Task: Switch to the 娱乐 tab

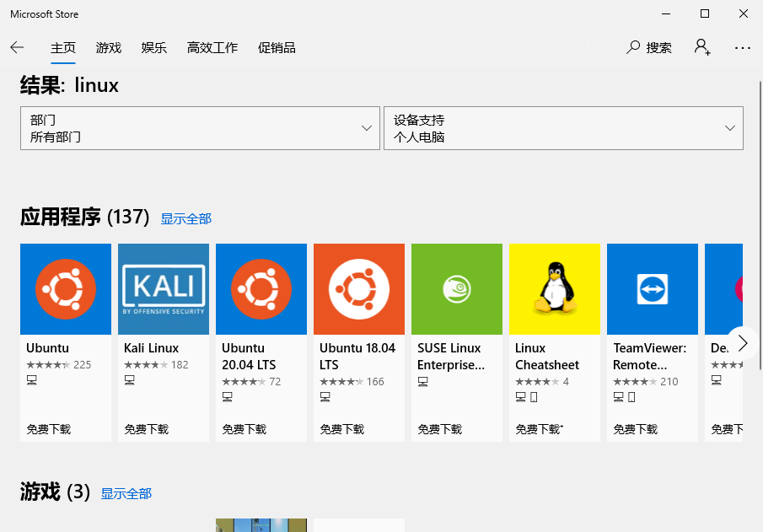Action: pyautogui.click(x=153, y=48)
